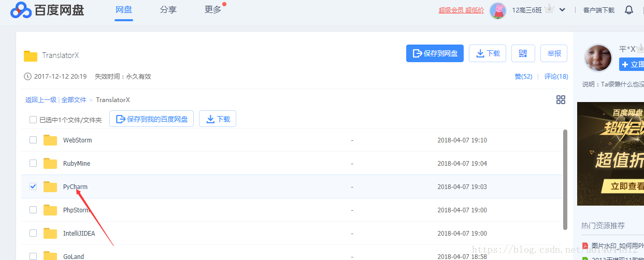The width and height of the screenshot is (644, 260).
Task: Click the WebStorm folder name
Action: (x=77, y=140)
